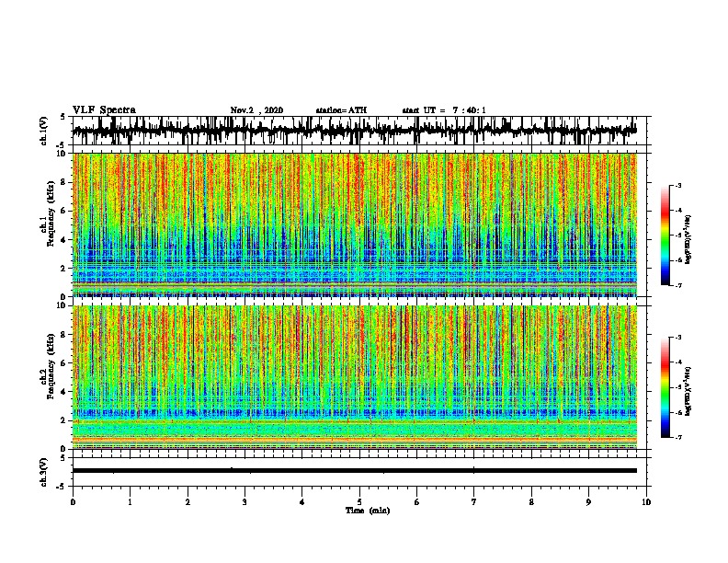Click the -3 label on ch.2 colorbar
Screen dimensions: 728x563
tap(678, 338)
